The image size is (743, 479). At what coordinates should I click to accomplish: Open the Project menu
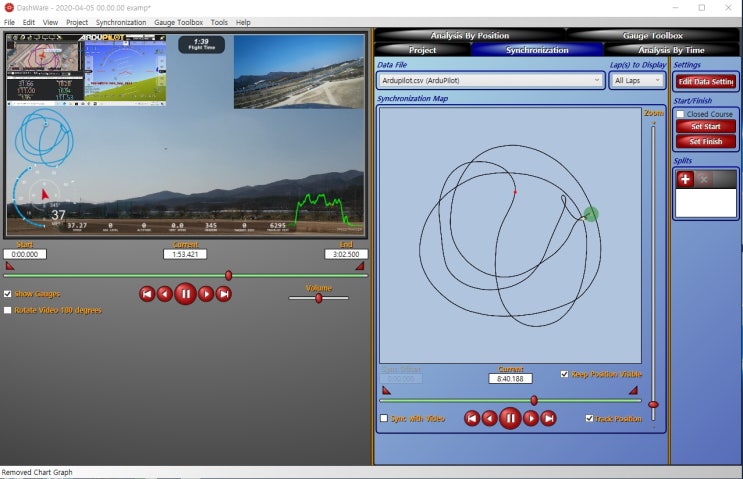pos(77,22)
